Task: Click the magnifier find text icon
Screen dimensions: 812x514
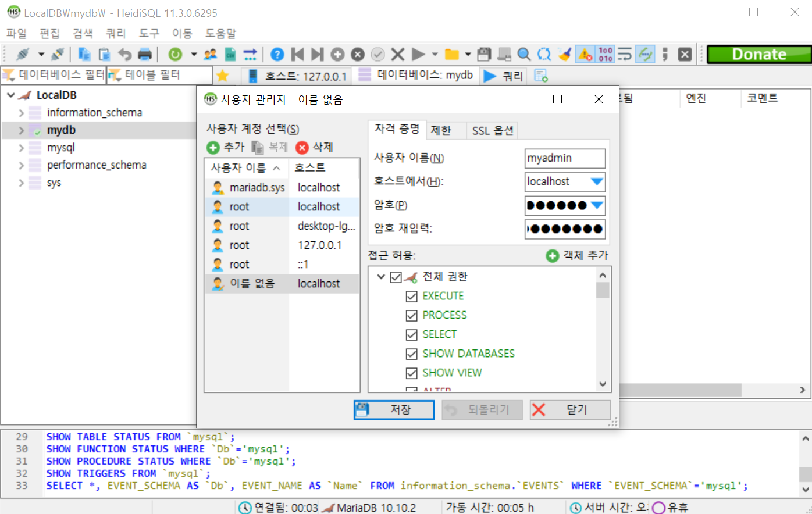Action: coord(524,55)
